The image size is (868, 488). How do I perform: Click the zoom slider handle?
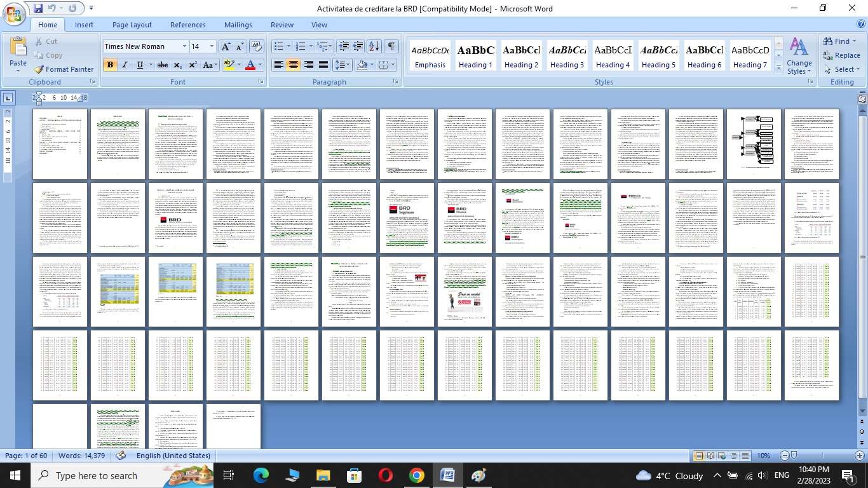point(793,456)
